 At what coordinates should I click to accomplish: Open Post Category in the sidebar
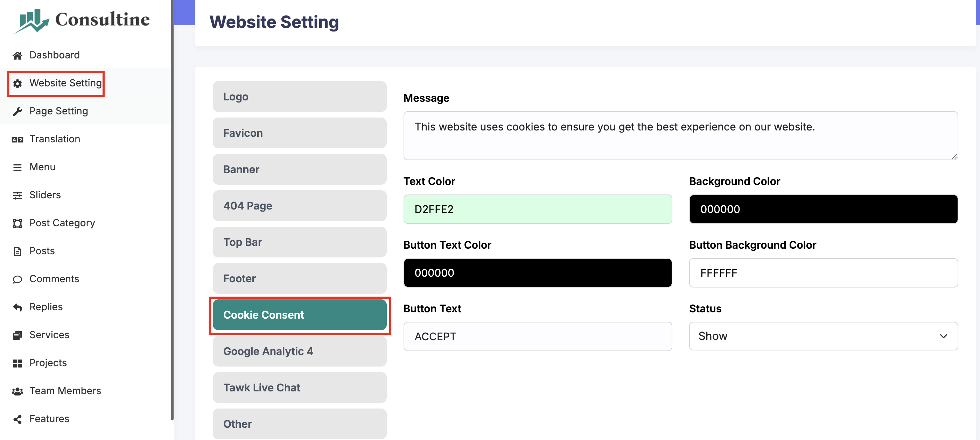(62, 223)
